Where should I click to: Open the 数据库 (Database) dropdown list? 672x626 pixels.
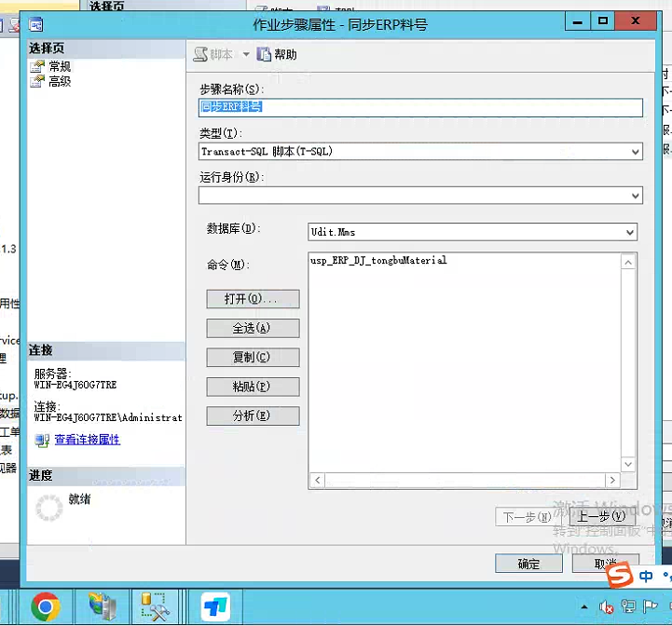pyautogui.click(x=630, y=232)
